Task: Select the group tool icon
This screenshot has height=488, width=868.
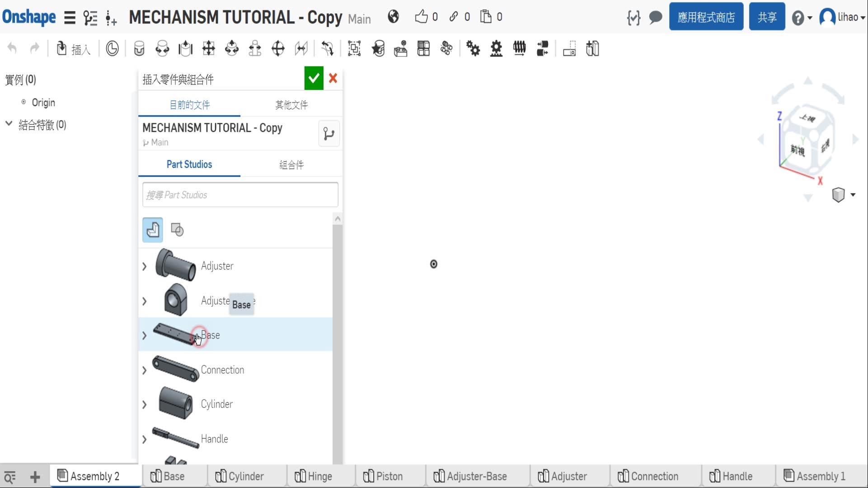Action: [x=354, y=48]
